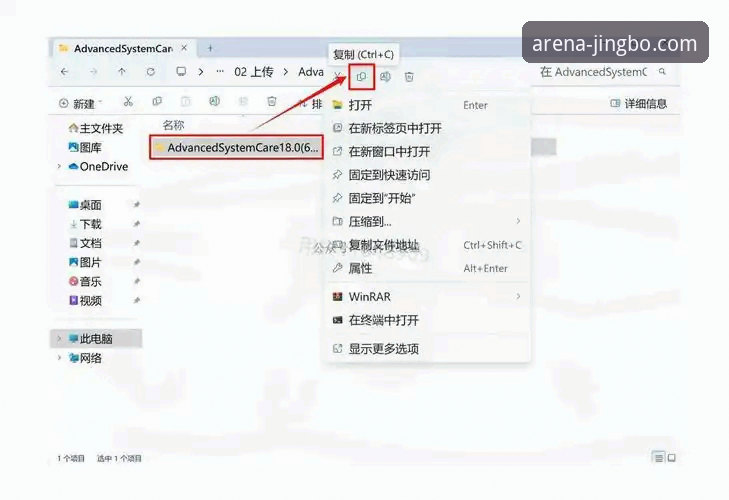Unpin 下载 using its pin icon
The height and width of the screenshot is (500, 729).
pyautogui.click(x=136, y=224)
